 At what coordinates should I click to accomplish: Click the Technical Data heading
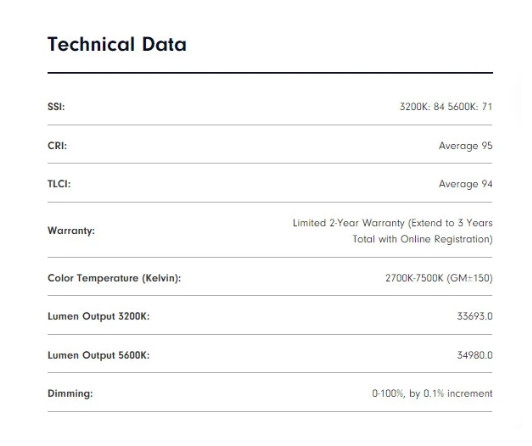(117, 44)
